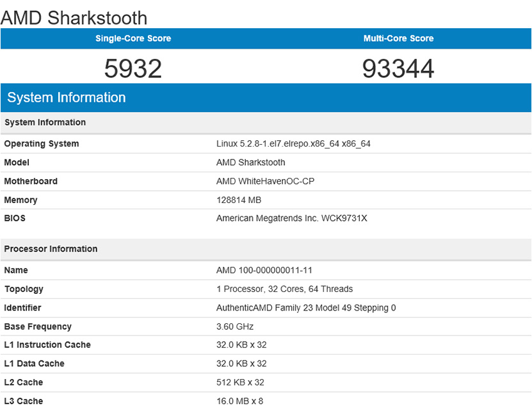Click the "16.0 MB x 8" L3 cache value

(x=240, y=401)
